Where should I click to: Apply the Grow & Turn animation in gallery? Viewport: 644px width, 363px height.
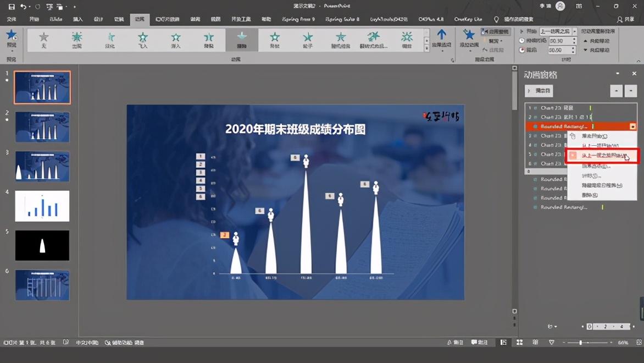(373, 40)
